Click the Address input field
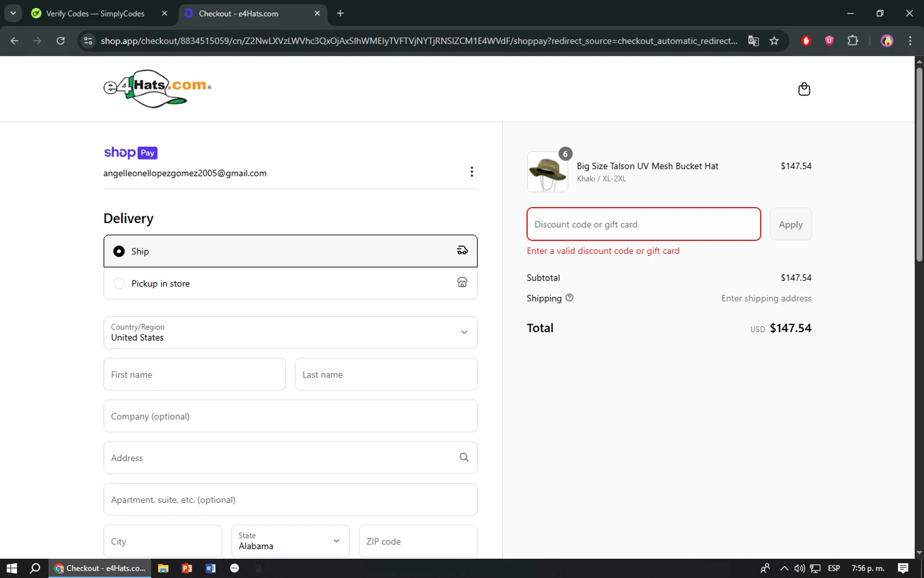This screenshot has width=924, height=578. pos(290,458)
